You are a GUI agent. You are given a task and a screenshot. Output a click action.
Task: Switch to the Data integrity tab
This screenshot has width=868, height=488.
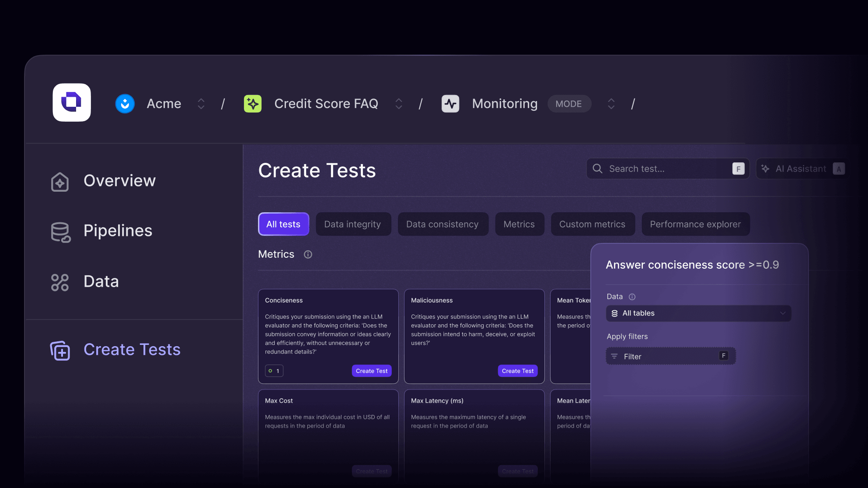click(x=352, y=224)
